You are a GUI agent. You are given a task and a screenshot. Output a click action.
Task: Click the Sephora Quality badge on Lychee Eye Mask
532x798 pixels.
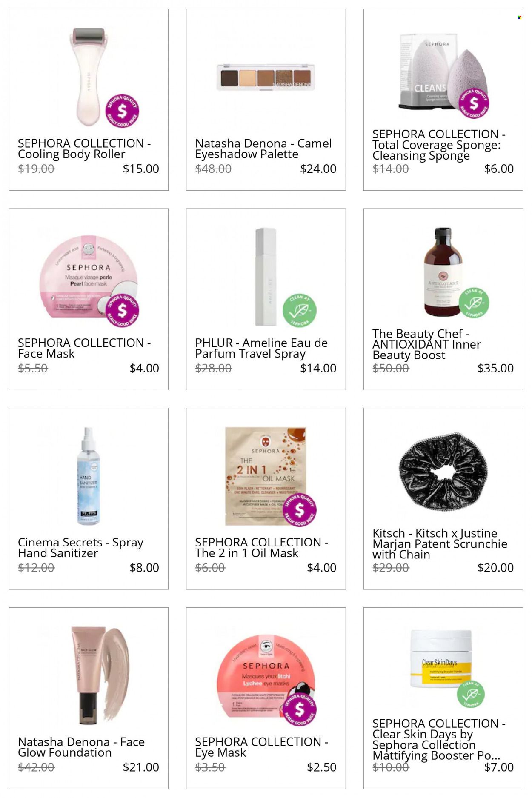[300, 709]
